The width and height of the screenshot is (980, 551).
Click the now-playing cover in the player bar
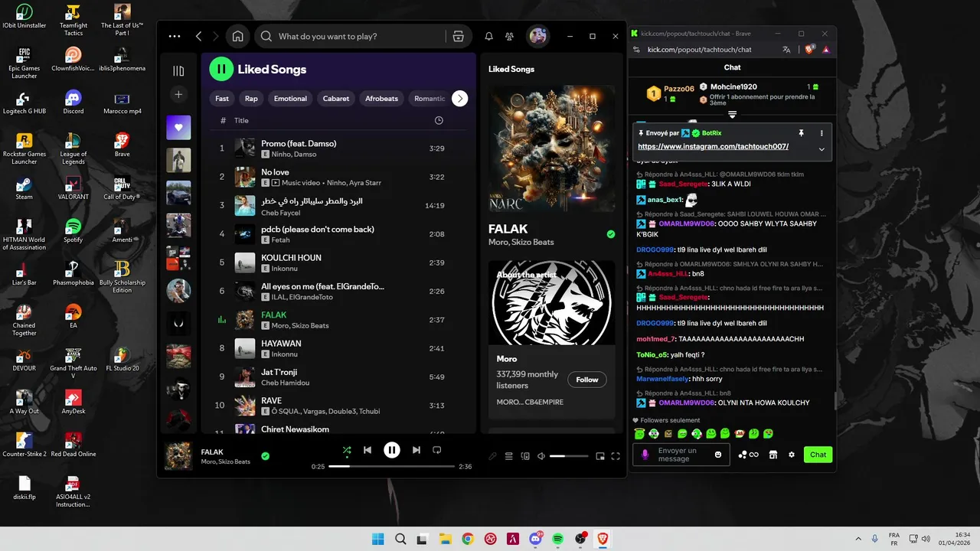[178, 456]
